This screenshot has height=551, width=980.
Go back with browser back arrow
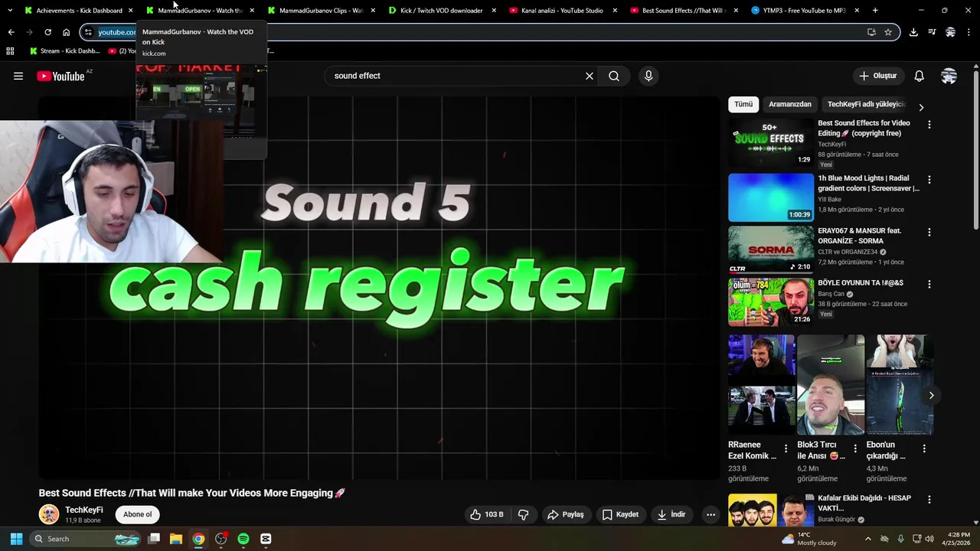coord(11,32)
